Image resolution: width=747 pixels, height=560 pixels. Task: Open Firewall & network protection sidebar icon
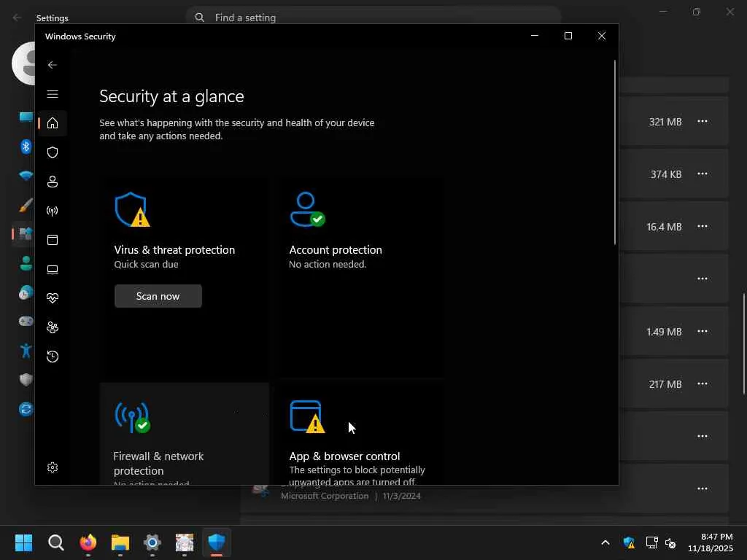point(53,211)
